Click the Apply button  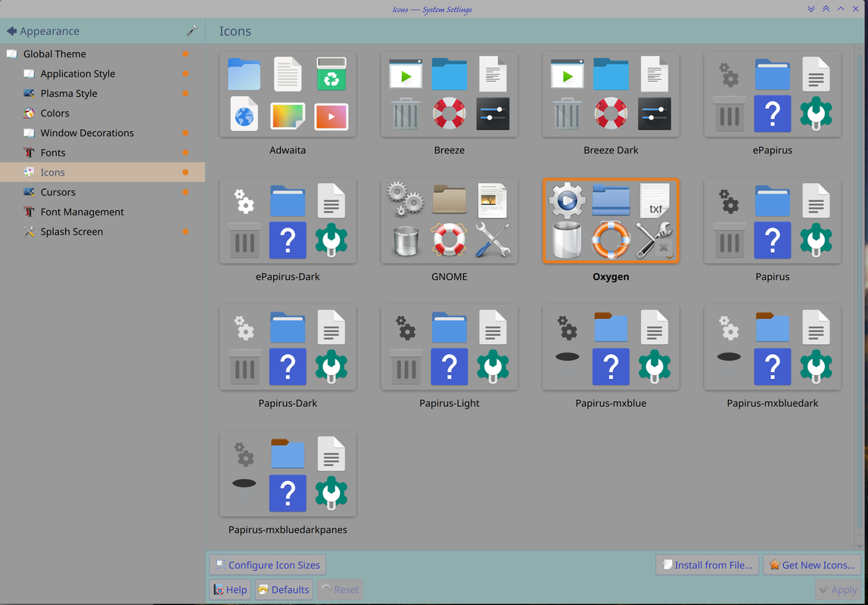point(838,590)
